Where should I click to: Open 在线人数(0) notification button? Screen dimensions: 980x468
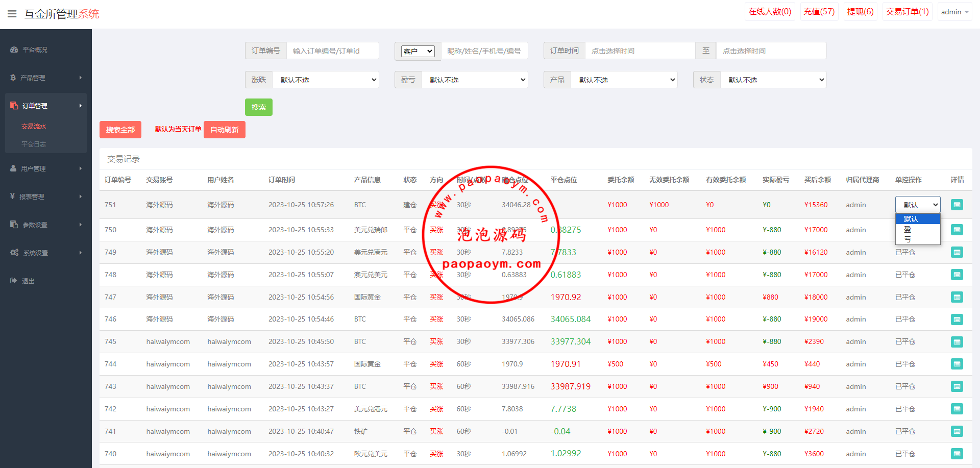770,12
